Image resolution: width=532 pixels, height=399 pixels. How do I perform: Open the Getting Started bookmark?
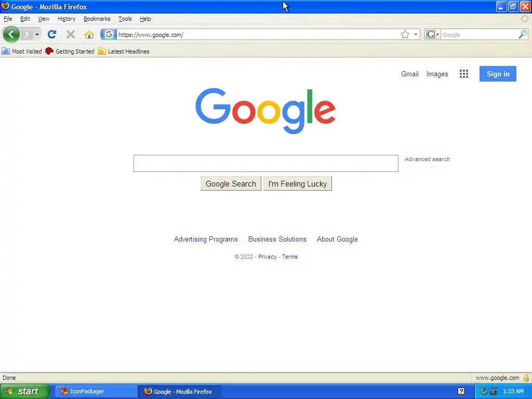[x=70, y=51]
